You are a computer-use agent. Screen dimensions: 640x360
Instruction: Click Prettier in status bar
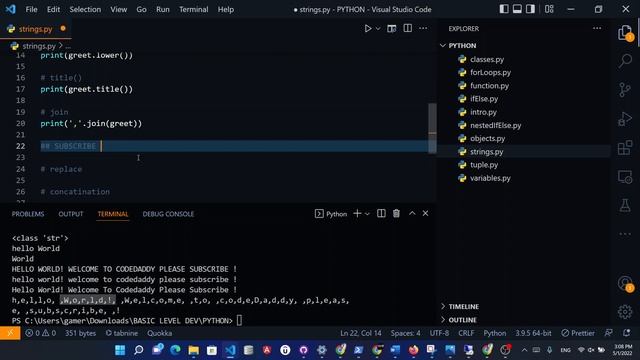click(x=578, y=333)
